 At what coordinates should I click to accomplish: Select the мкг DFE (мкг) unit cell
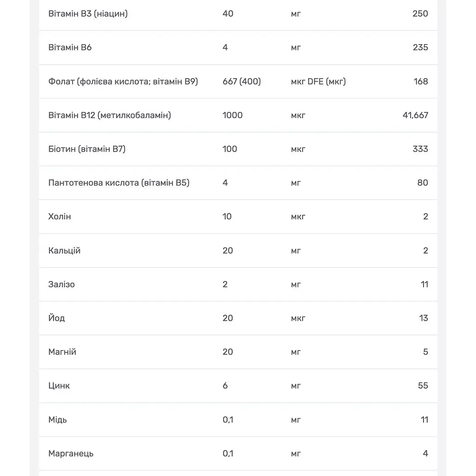318,81
